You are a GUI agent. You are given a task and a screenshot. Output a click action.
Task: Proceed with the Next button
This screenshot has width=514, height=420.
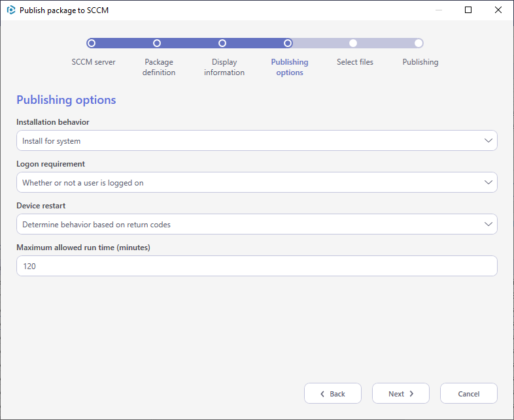tap(401, 393)
